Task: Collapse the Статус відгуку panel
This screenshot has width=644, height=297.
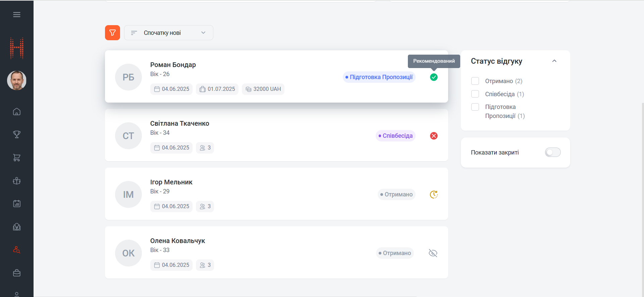Action: point(554,61)
